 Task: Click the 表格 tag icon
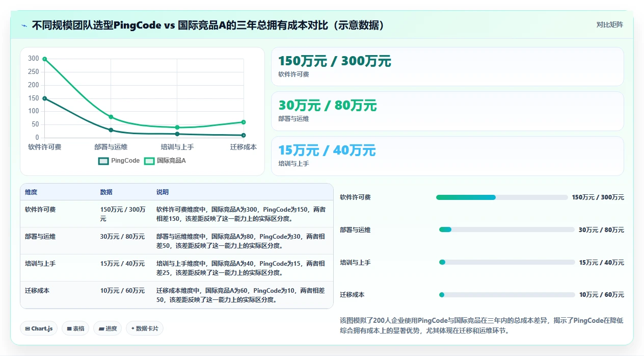coord(69,329)
